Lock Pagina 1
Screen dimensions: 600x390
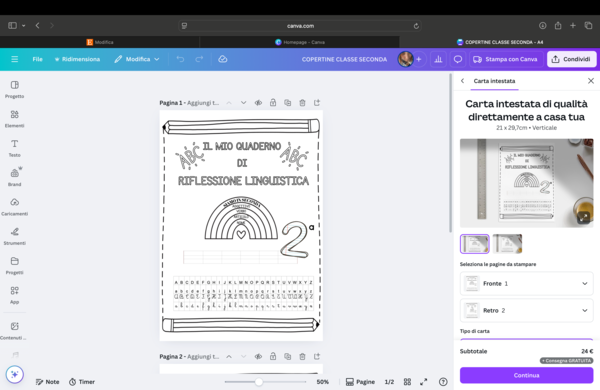273,103
